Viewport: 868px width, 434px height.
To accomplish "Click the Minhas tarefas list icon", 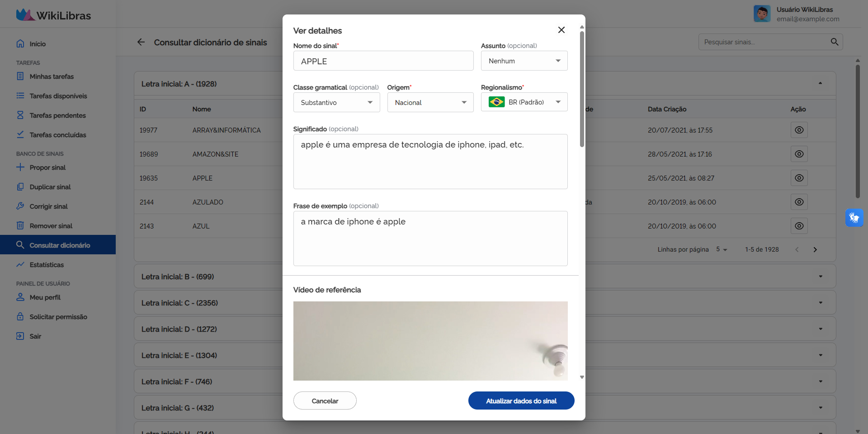I will (x=20, y=76).
